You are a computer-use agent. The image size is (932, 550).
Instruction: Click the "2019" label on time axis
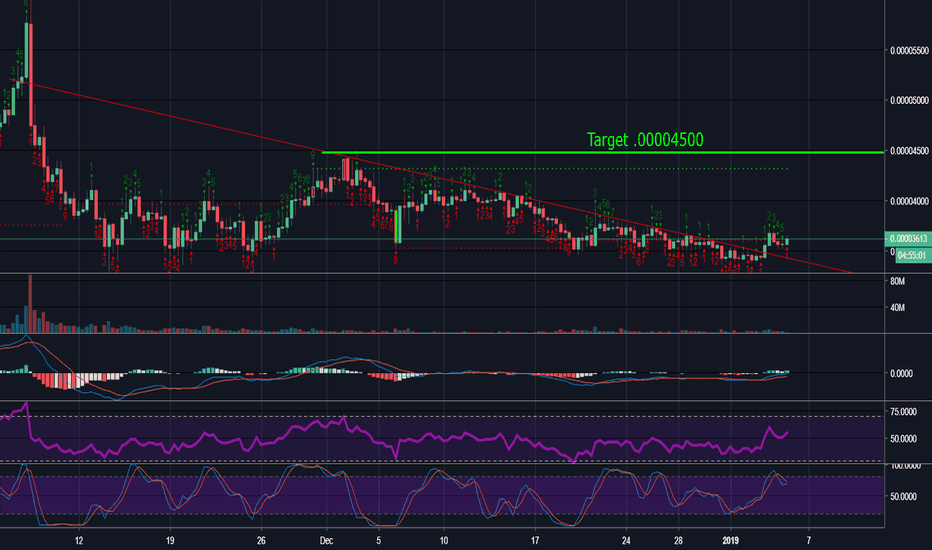tap(731, 540)
